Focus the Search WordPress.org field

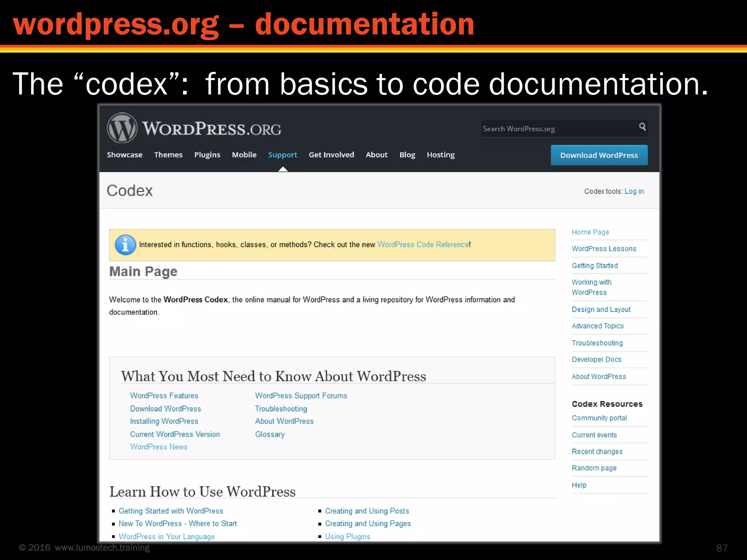tap(564, 128)
